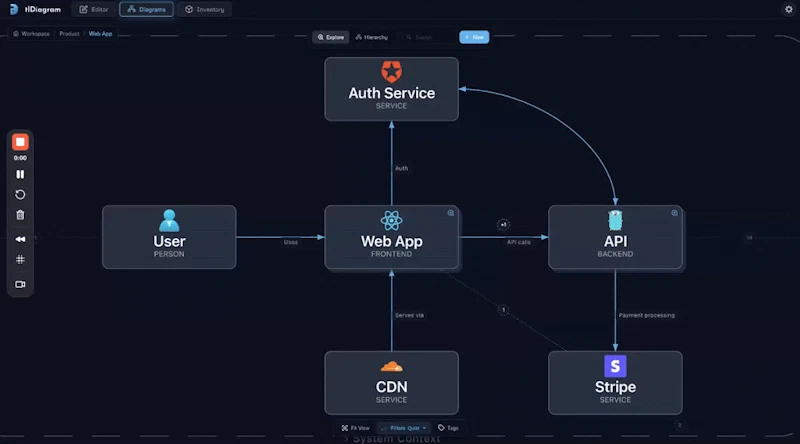
Task: Select the User person node
Action: 169,237
